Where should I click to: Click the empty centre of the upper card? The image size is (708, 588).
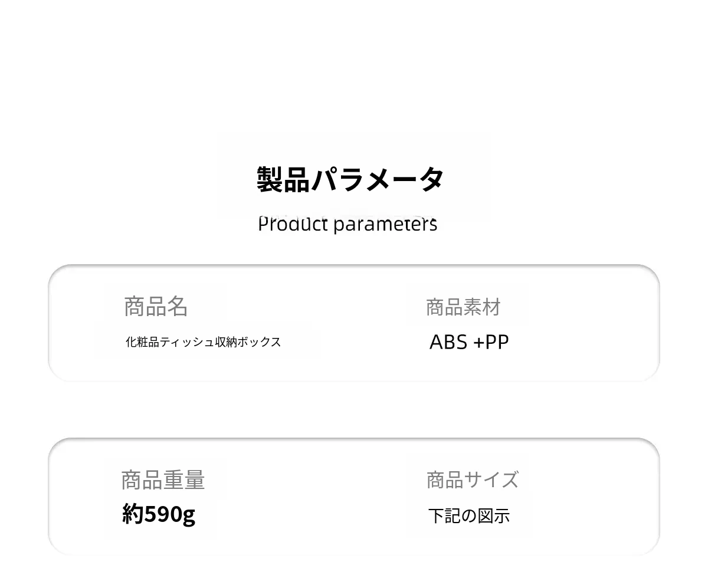pos(354,323)
